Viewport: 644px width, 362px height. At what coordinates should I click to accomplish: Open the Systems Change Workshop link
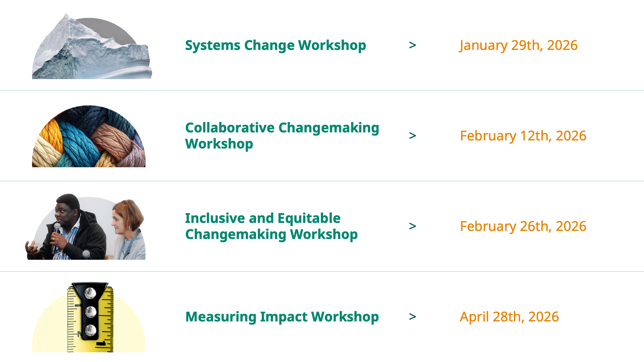pos(275,45)
